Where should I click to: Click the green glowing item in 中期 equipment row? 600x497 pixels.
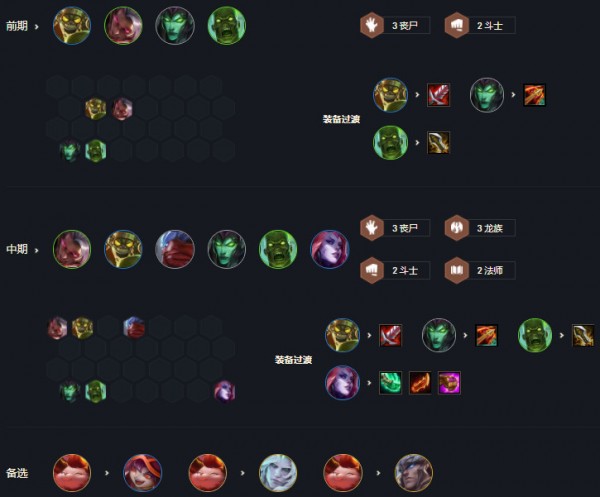391,383
